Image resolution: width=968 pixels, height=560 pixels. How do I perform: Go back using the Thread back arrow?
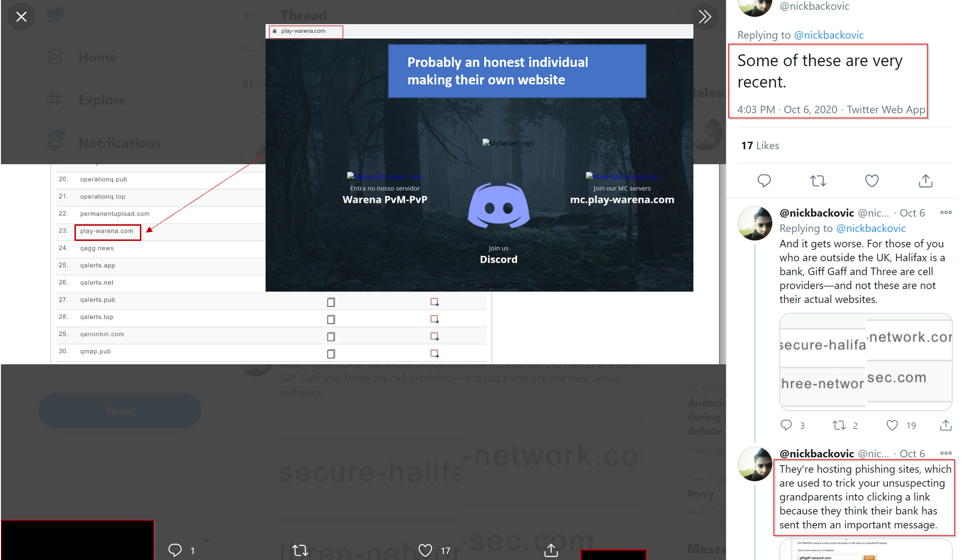tap(249, 15)
